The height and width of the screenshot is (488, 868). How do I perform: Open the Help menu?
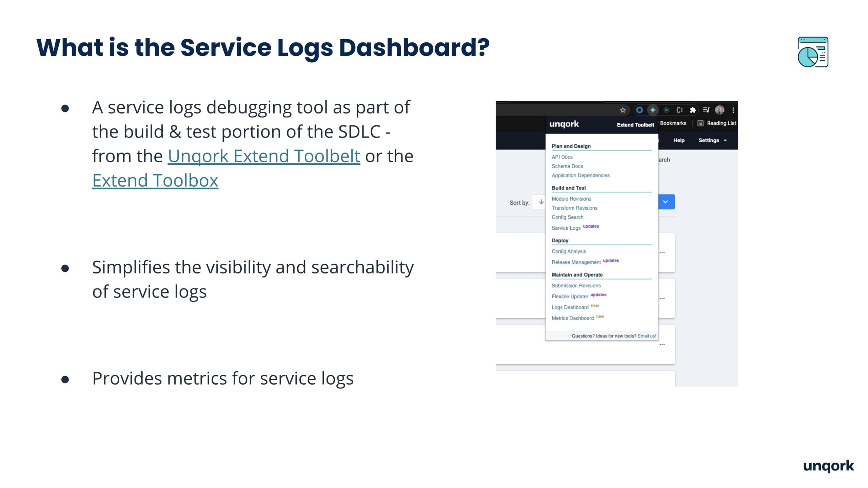coord(679,140)
